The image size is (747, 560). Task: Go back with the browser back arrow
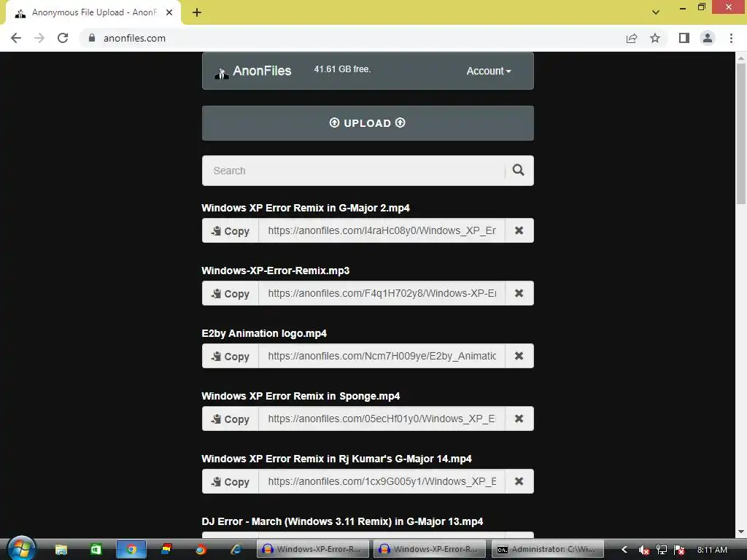click(x=16, y=38)
